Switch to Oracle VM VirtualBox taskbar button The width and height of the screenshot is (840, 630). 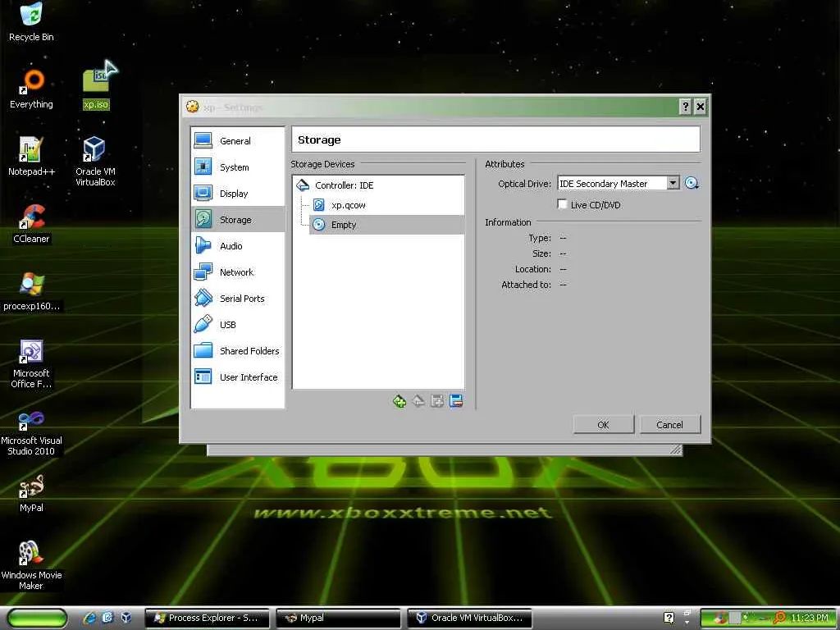(x=470, y=619)
